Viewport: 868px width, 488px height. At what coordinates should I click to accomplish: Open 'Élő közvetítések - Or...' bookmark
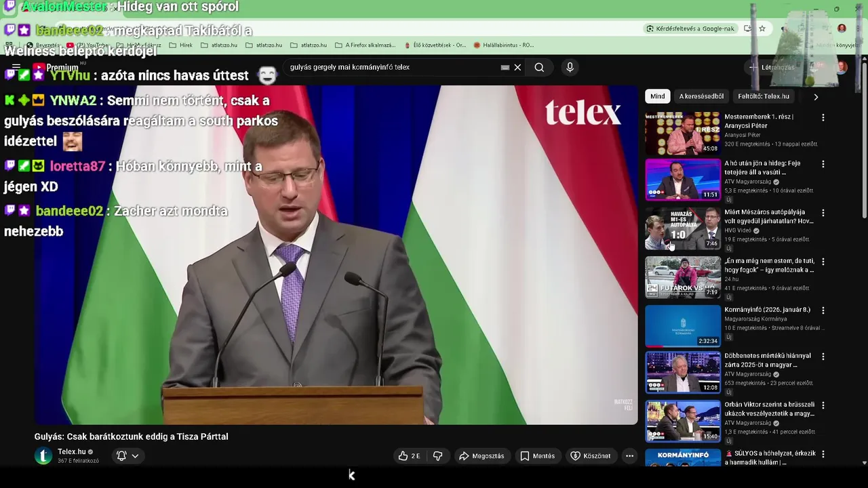point(435,45)
